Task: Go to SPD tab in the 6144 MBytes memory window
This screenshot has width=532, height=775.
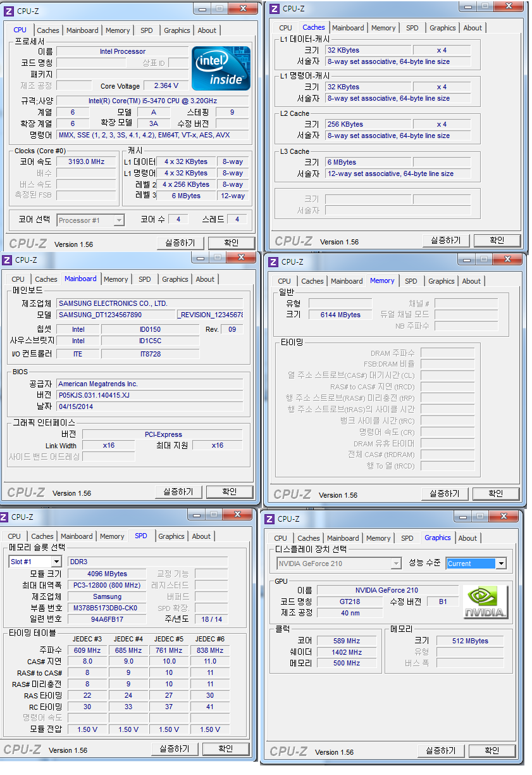Action: pyautogui.click(x=411, y=281)
